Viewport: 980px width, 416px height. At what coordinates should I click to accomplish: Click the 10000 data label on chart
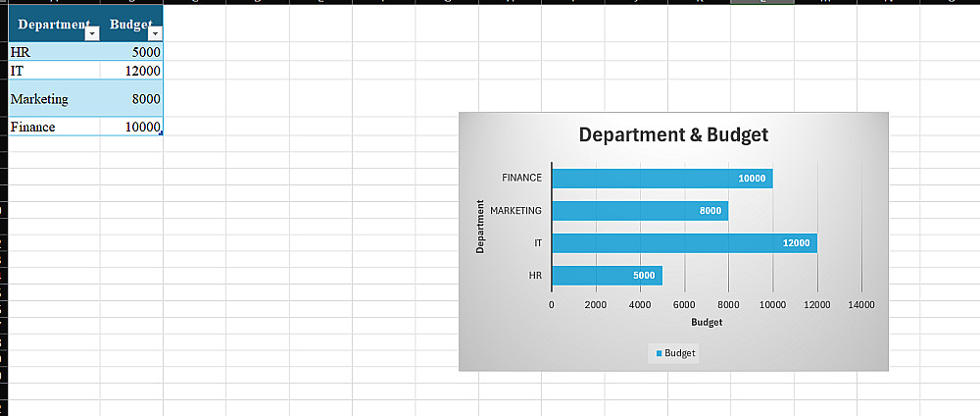click(752, 179)
